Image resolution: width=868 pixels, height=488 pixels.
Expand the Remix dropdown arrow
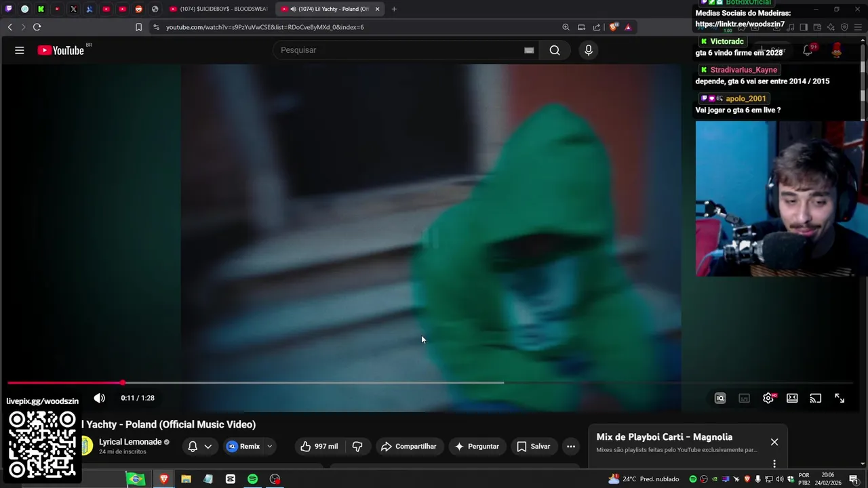pos(269,446)
